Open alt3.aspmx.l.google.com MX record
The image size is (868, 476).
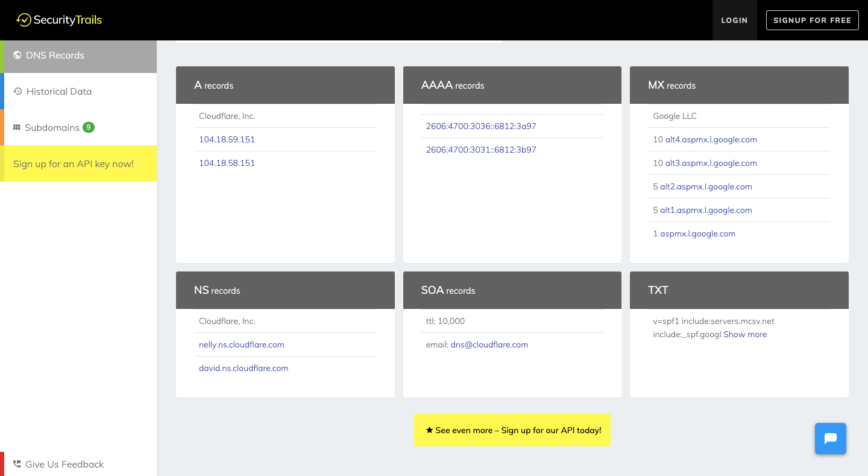click(x=711, y=163)
